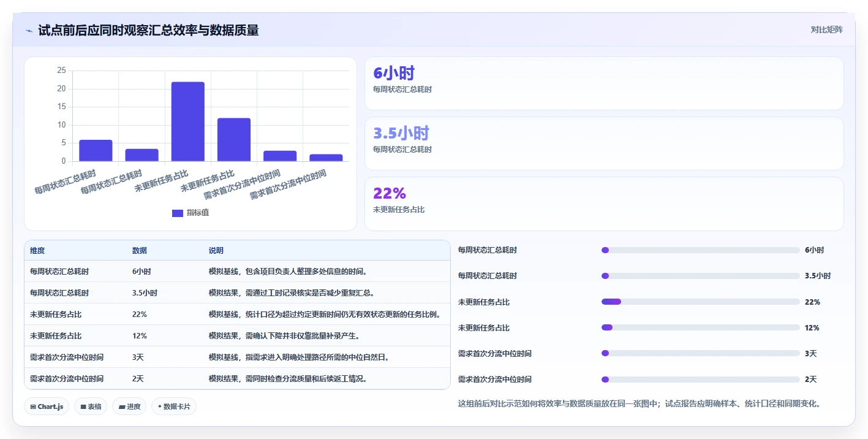Click the y-axis label 15 in the chart
868x439 pixels.
point(61,107)
